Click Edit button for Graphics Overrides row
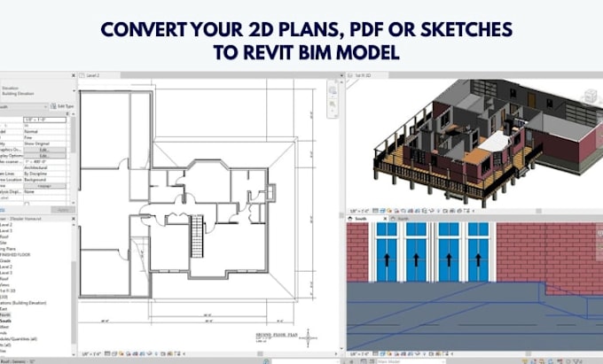Image resolution: width=603 pixels, height=364 pixels. [x=45, y=150]
